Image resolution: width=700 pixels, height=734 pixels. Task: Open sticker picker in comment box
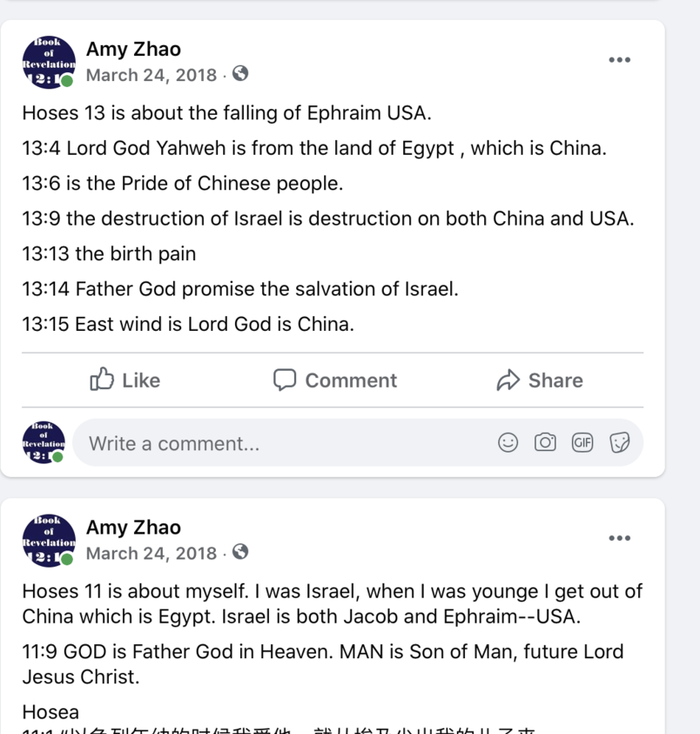coord(620,443)
